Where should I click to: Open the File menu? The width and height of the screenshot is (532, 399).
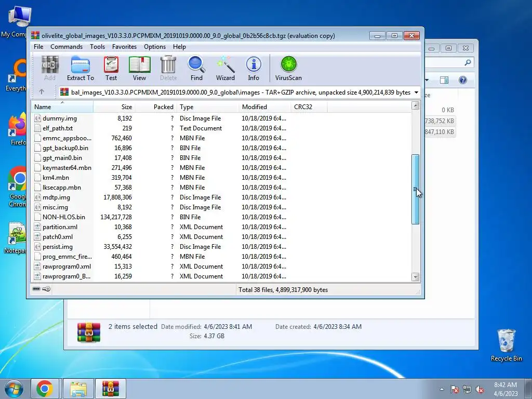(38, 46)
